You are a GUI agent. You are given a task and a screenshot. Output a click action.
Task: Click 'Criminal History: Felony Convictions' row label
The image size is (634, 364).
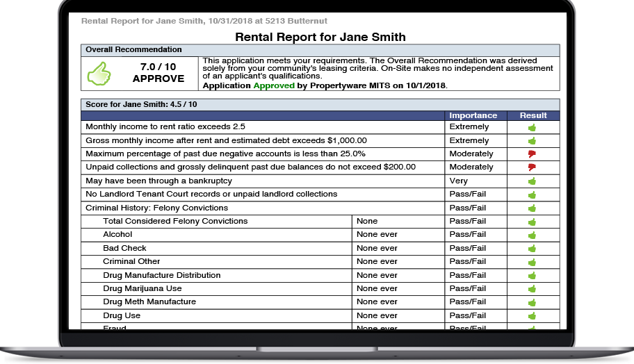coord(156,208)
